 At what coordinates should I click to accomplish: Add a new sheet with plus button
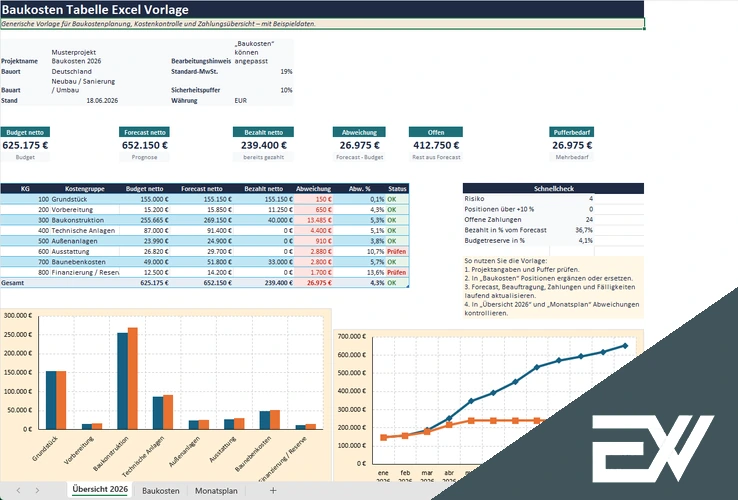[x=273, y=491]
